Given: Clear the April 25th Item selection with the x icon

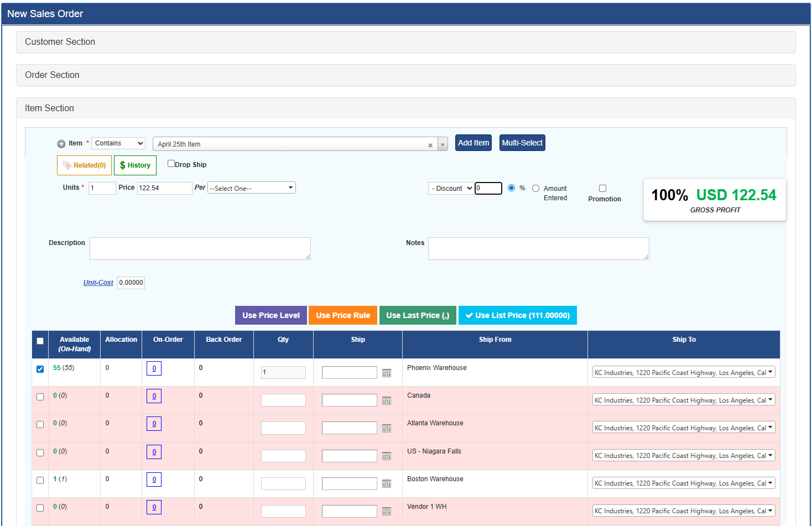Looking at the screenshot, I should [430, 145].
